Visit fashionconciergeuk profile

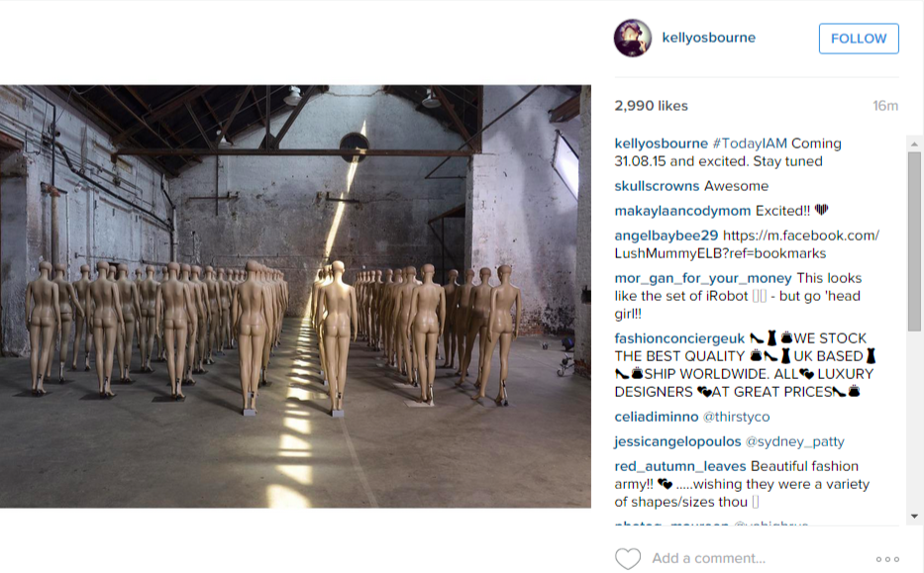679,338
